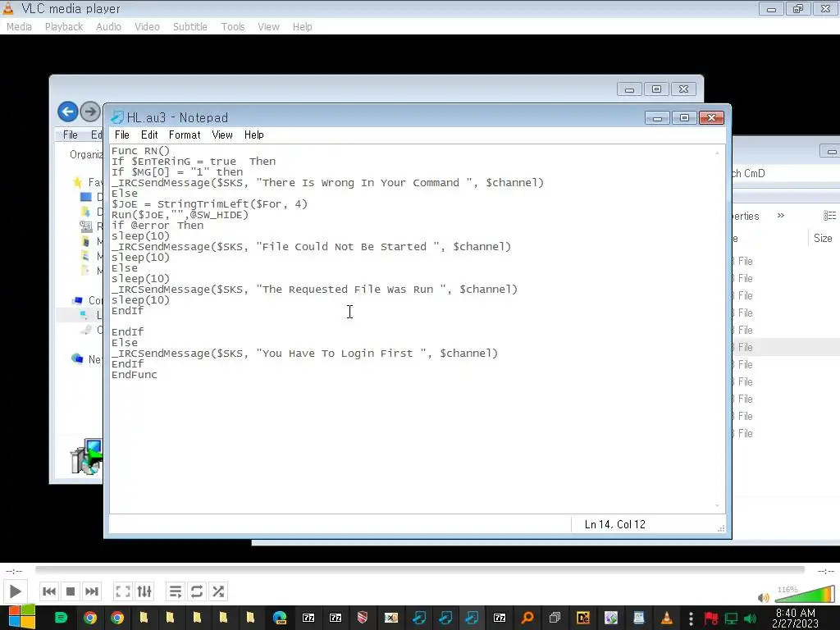Toggle VLC fullscreen mode
The height and width of the screenshot is (630, 840).
123,591
